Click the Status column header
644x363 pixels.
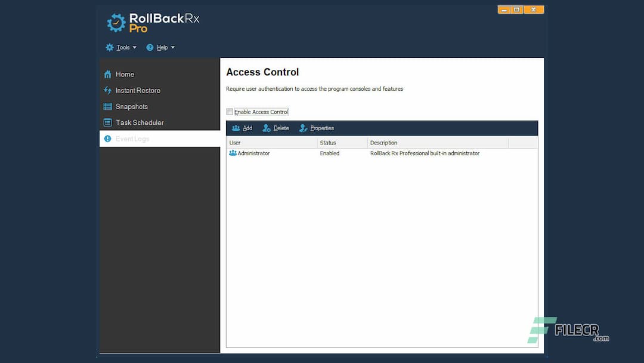327,143
